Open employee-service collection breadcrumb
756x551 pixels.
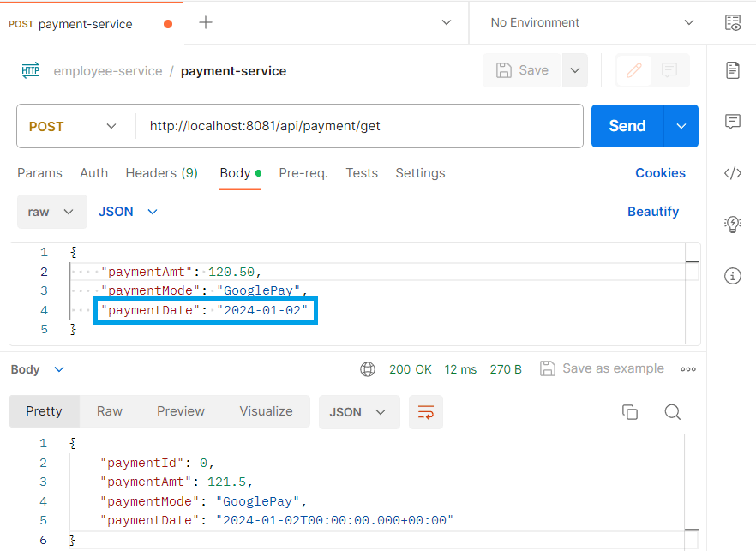(108, 71)
